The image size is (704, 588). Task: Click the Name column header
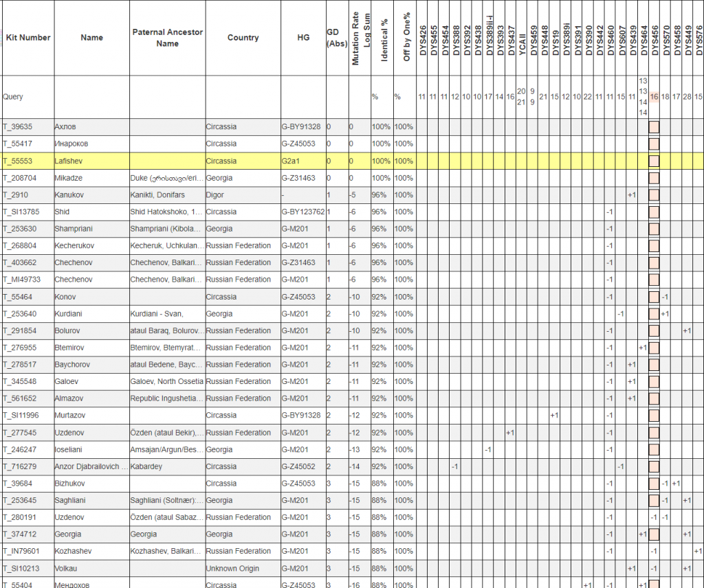(91, 38)
